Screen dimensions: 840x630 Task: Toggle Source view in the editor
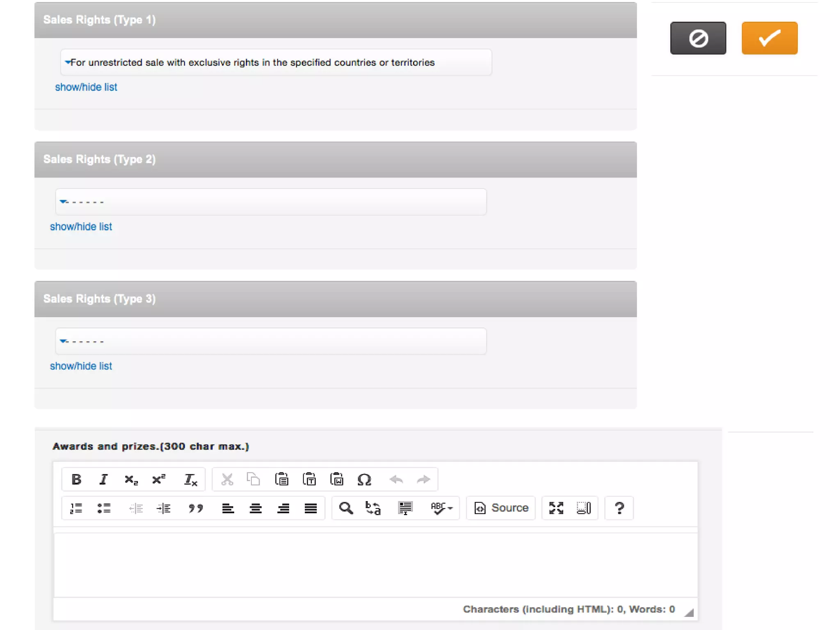pyautogui.click(x=501, y=508)
